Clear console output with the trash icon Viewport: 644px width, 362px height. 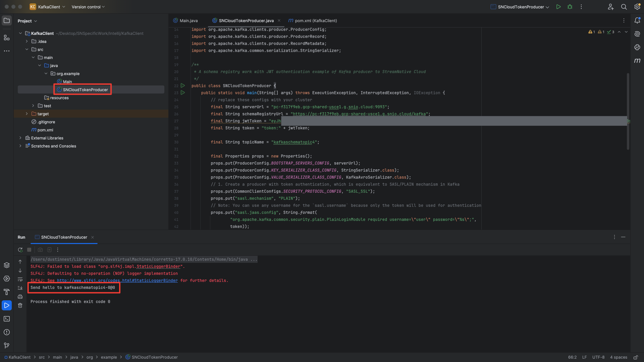point(20,305)
